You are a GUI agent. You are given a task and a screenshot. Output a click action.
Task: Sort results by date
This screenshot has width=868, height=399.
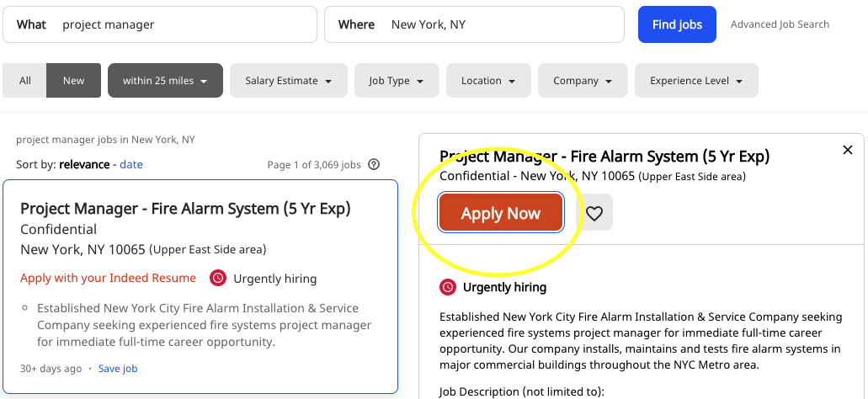tap(131, 164)
